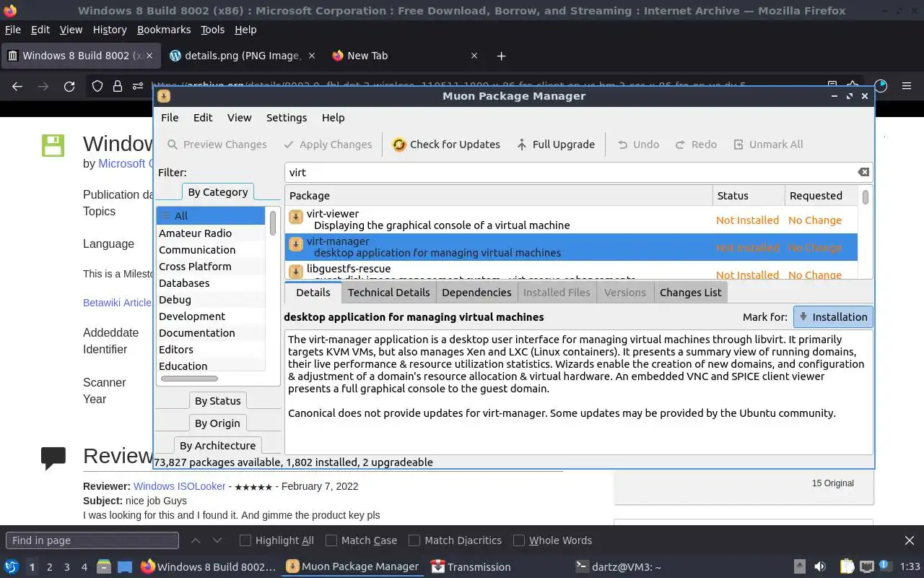Click the By Category filter header
Image resolution: width=924 pixels, height=578 pixels.
tap(217, 192)
